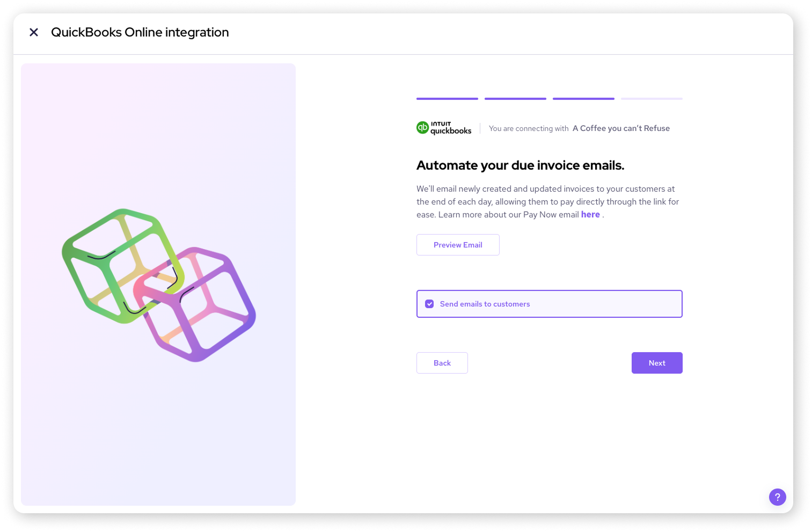812x532 pixels.
Task: Continue with the Next button
Action: [657, 363]
